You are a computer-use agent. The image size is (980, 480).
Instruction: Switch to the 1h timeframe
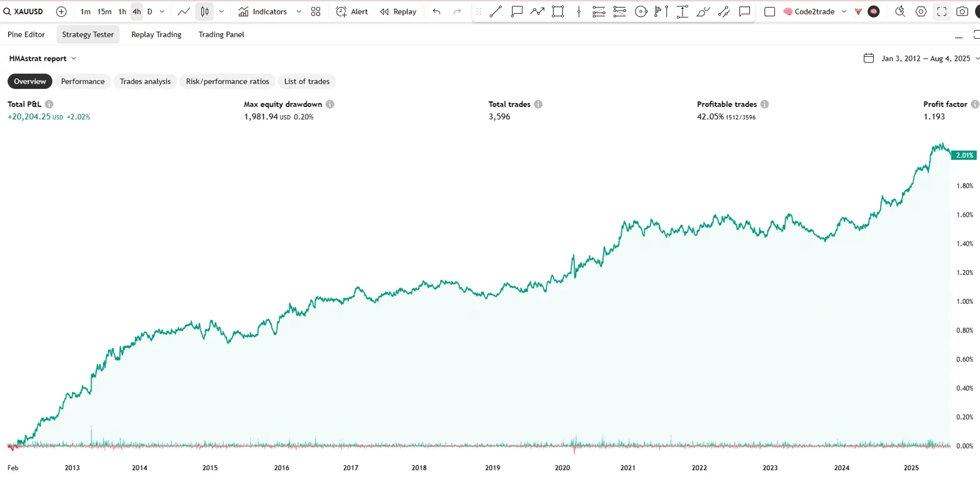click(x=122, y=11)
